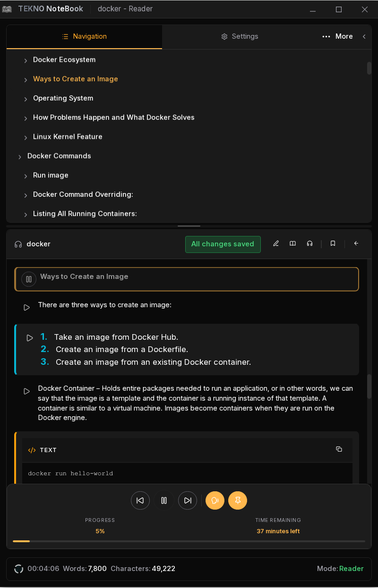Open the More menu
This screenshot has width=378, height=588.
(337, 36)
